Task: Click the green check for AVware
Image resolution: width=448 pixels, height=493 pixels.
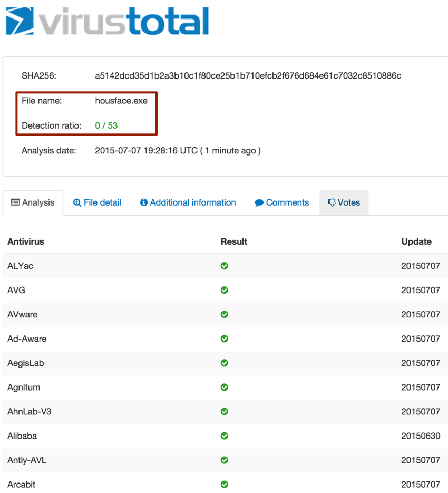Action: coord(225,314)
